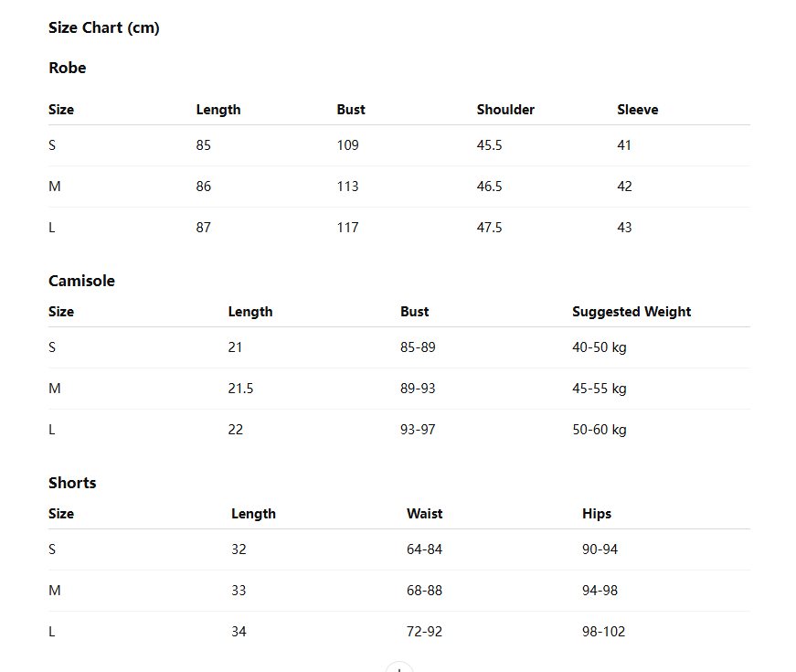Click Shorts size M length value 33
This screenshot has height=672, width=796.
pyautogui.click(x=239, y=591)
